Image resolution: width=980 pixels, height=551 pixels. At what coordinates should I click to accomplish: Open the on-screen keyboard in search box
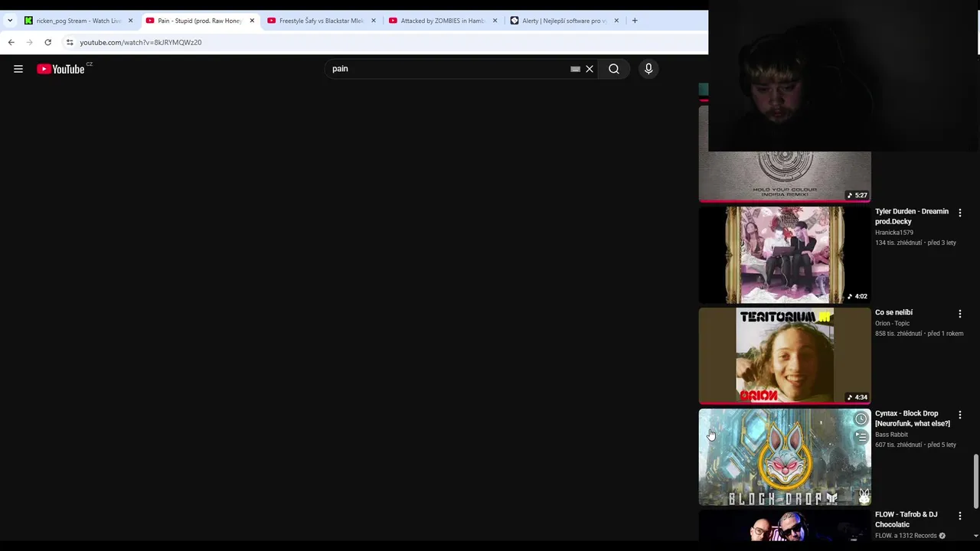pyautogui.click(x=575, y=69)
